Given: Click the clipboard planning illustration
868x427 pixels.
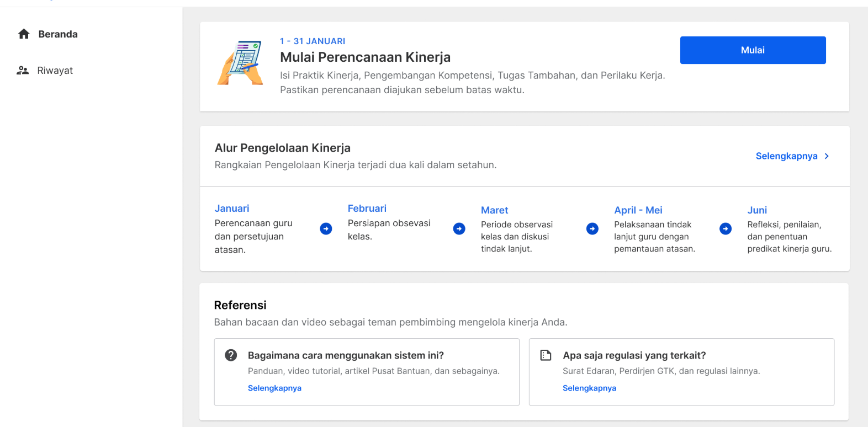Looking at the screenshot, I should 241,62.
